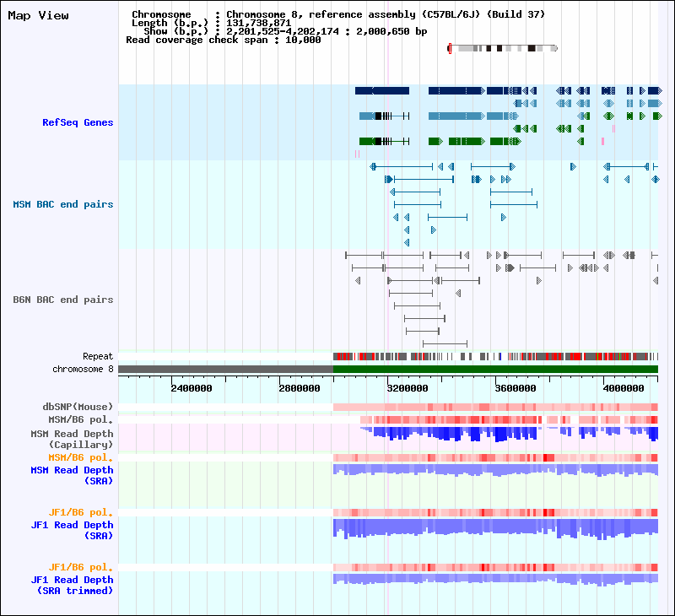Click the MSM Read Depth (Capillary) label

tap(72, 439)
